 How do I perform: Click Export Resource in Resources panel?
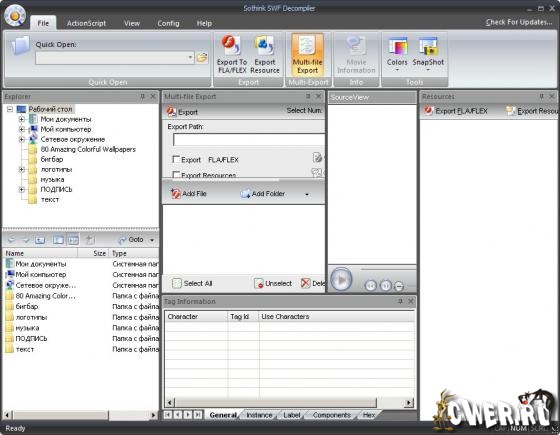pos(531,111)
